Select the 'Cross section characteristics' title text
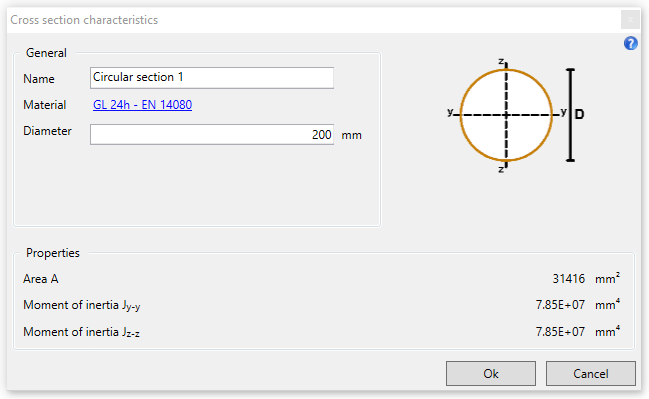 point(84,20)
